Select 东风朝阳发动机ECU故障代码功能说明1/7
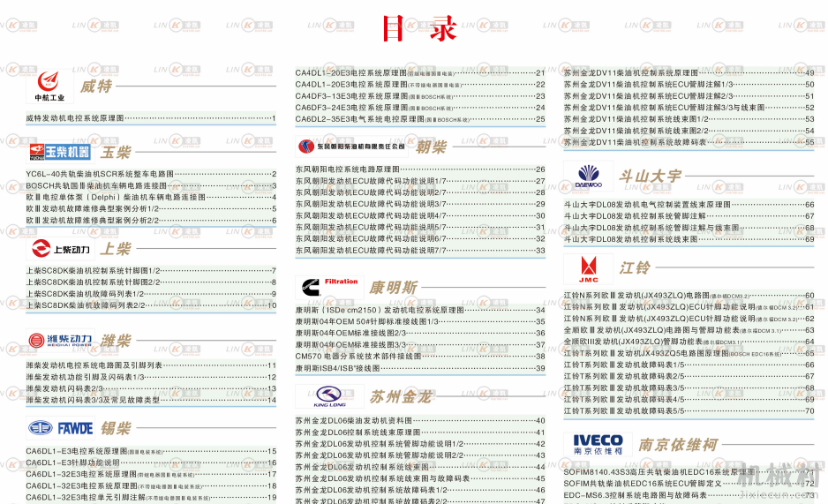 [x=420, y=181]
